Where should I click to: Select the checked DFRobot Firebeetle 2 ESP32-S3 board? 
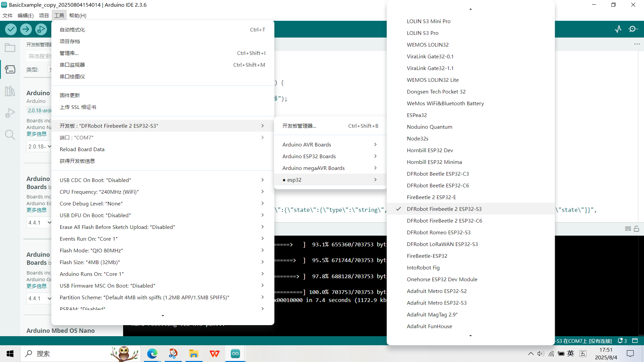tap(471, 209)
